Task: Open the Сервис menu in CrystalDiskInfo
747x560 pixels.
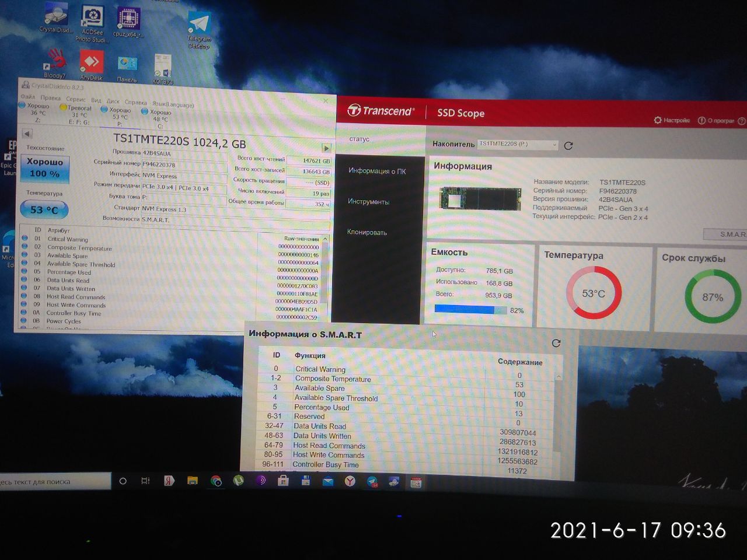Action: (76, 100)
